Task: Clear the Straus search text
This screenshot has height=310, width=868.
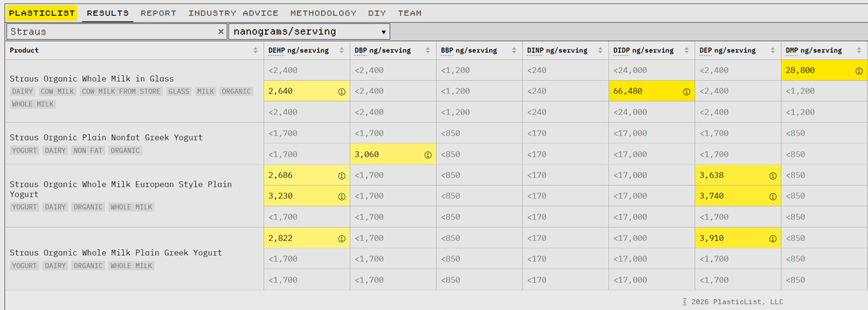Action: pos(221,32)
